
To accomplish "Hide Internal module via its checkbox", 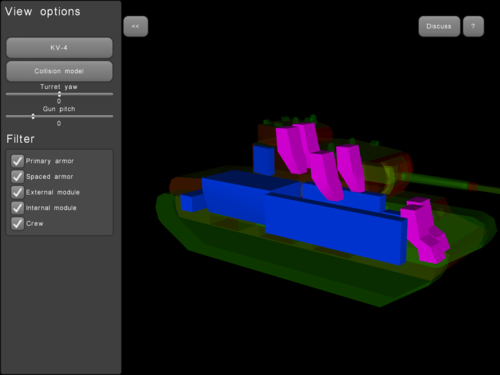I will coord(17,208).
